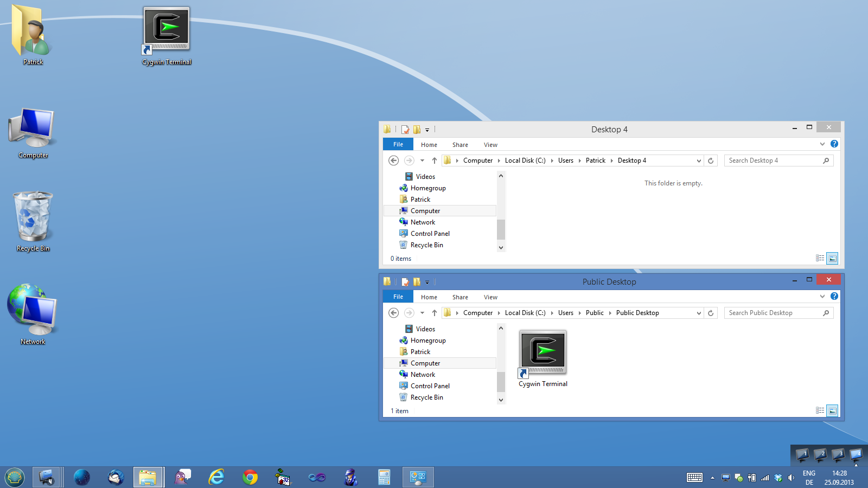Select Cygwin Terminal in the Public Desktop folder
The height and width of the screenshot is (488, 868).
[x=542, y=351]
